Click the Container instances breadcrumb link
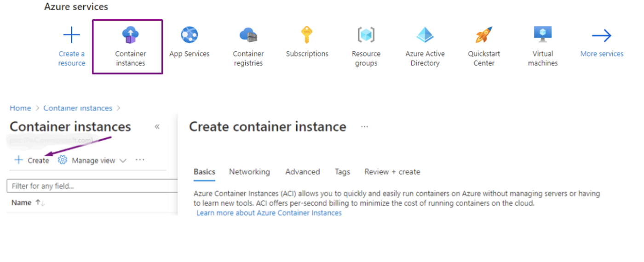 78,108
